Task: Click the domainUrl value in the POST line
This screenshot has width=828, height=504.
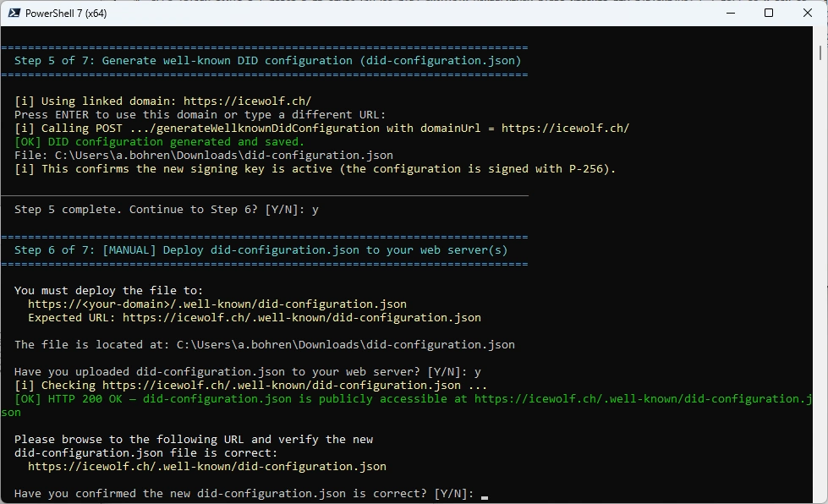Action: (565, 129)
